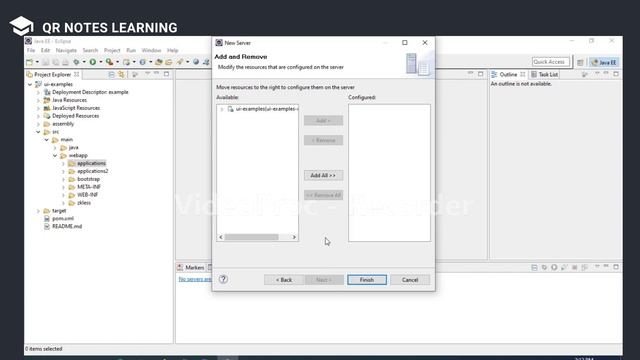The height and width of the screenshot is (360, 640).
Task: Select the README.md file
Action: click(x=67, y=227)
